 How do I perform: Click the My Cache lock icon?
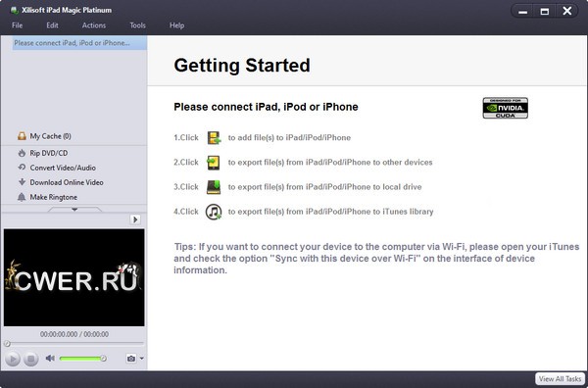[x=22, y=136]
